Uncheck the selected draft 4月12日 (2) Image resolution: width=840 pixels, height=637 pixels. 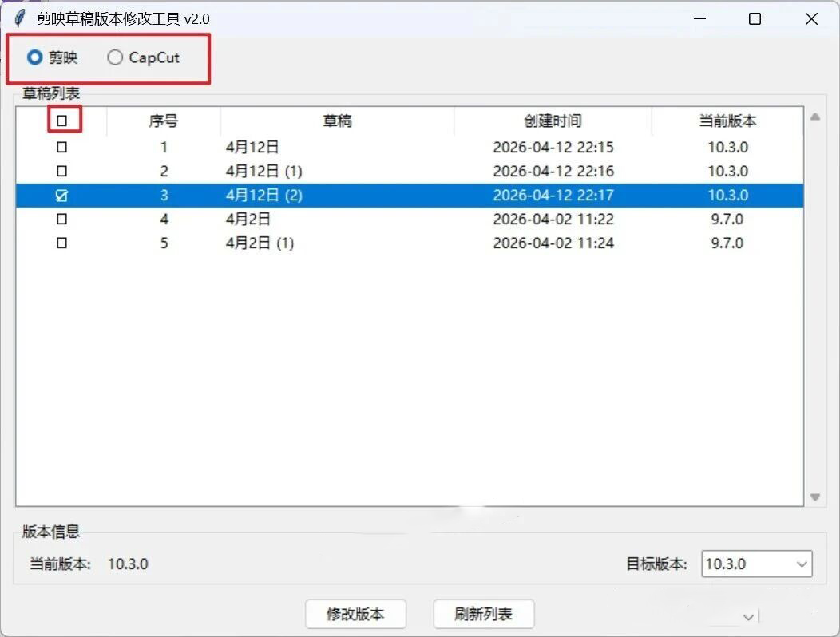(62, 196)
